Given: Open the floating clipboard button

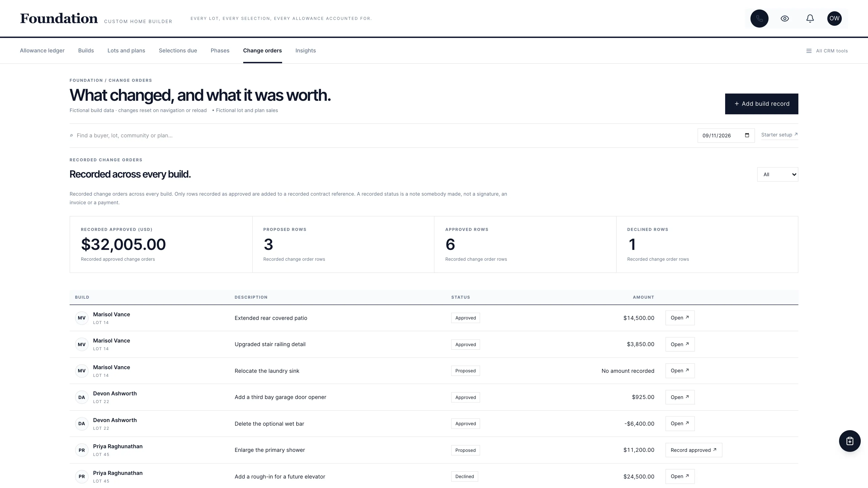Looking at the screenshot, I should (849, 441).
